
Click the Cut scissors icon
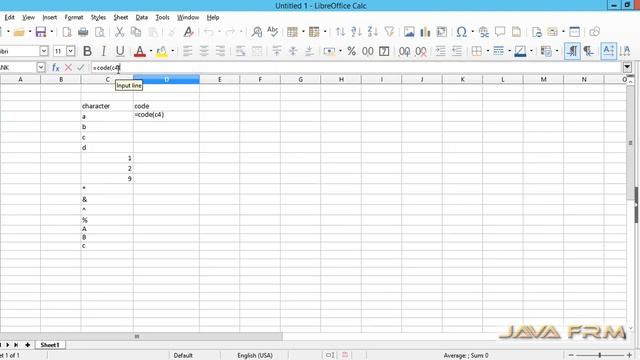pyautogui.click(x=119, y=32)
